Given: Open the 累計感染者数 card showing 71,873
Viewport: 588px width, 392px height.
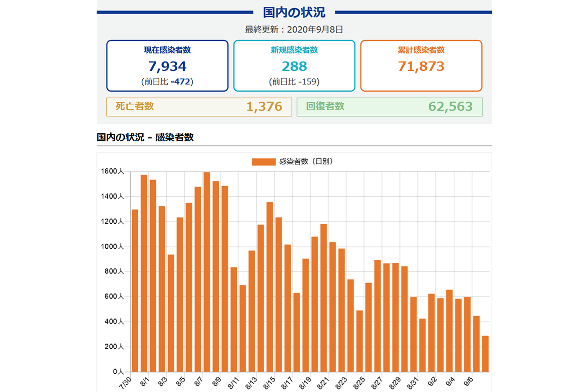Looking at the screenshot, I should [x=421, y=65].
